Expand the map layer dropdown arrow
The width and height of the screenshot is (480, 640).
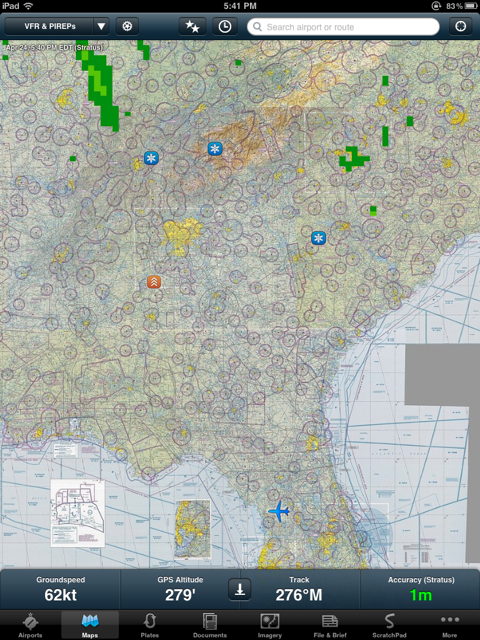(x=101, y=27)
